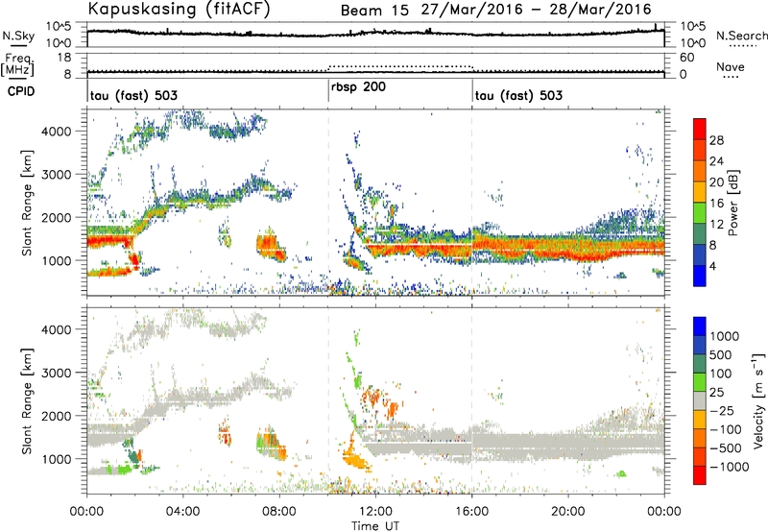
Task: Click the N.Sky legend label
Action: tap(18, 36)
